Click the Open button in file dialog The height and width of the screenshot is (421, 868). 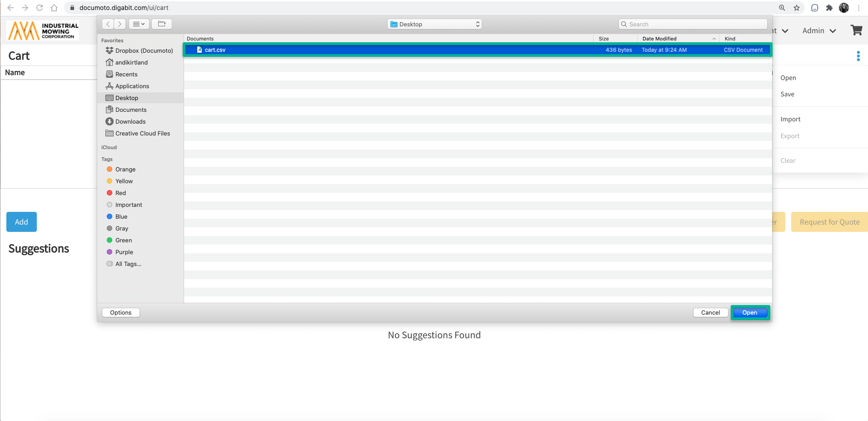(x=749, y=312)
